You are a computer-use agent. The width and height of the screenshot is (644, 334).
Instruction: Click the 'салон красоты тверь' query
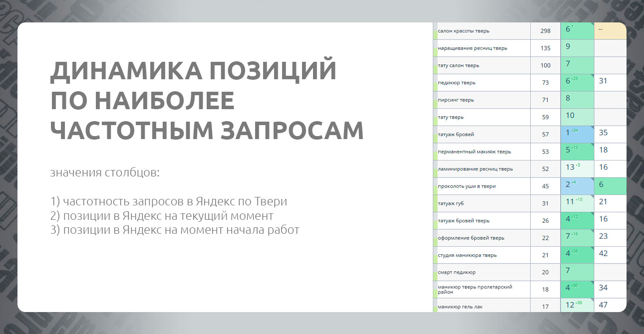[x=463, y=31]
